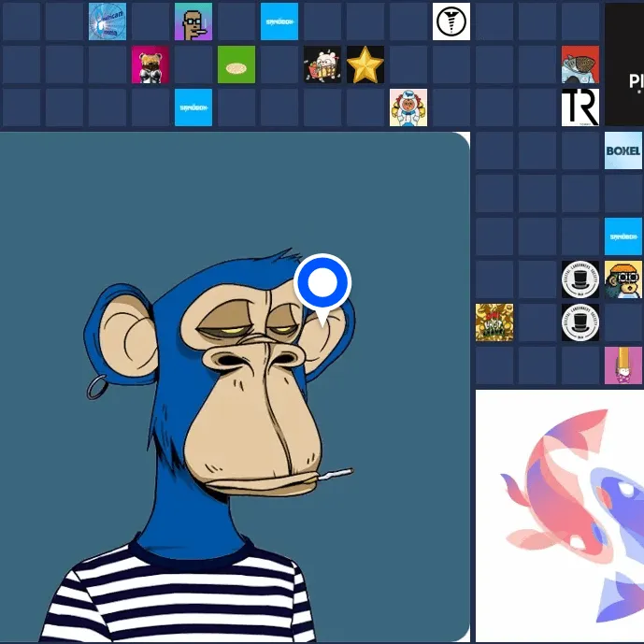This screenshot has width=644, height=644.
Task: Open the astronaut monkey land tile
Action: point(408,107)
